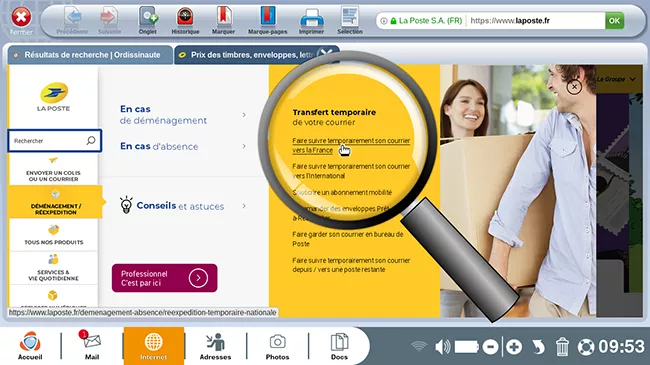Image resolution: width=650 pixels, height=365 pixels.
Task: Open the Historique toolbar icon
Action: tap(185, 17)
